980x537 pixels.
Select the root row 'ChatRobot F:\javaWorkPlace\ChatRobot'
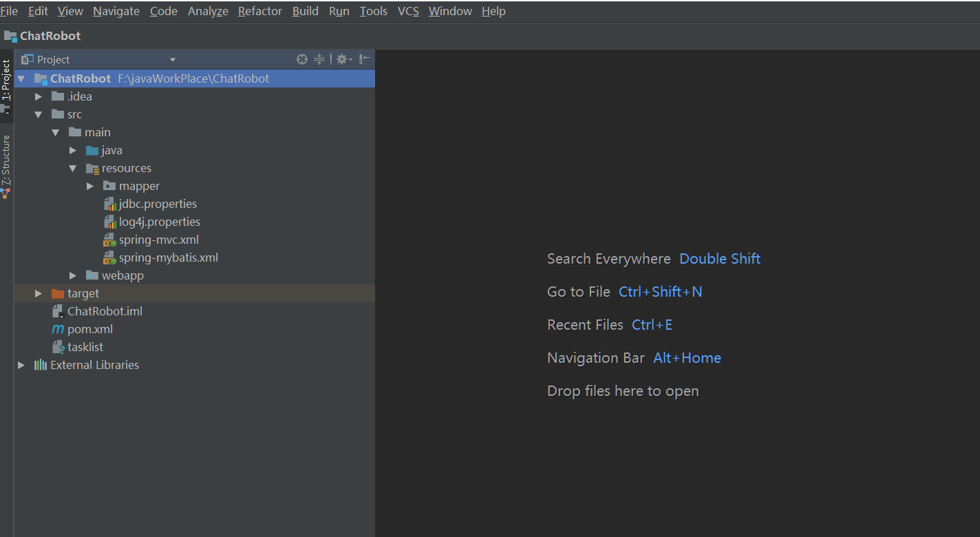[x=195, y=78]
